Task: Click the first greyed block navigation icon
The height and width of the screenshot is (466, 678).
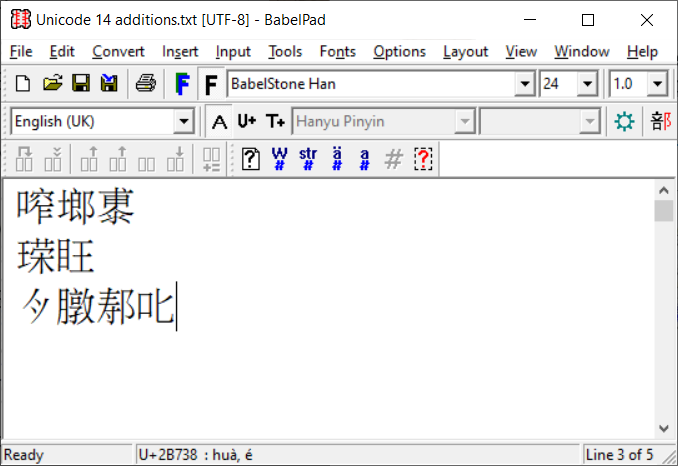Action: [24, 159]
